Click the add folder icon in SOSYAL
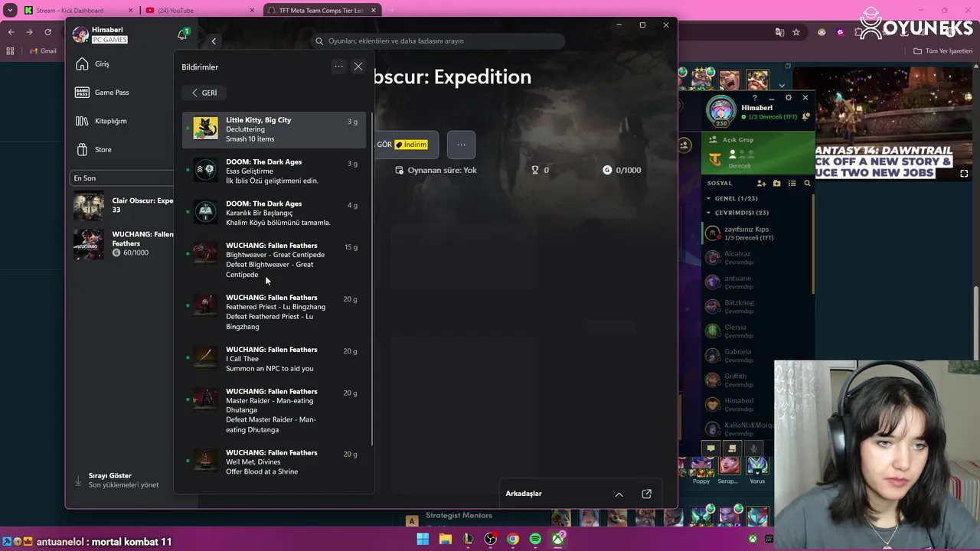The image size is (980, 551). (x=777, y=184)
